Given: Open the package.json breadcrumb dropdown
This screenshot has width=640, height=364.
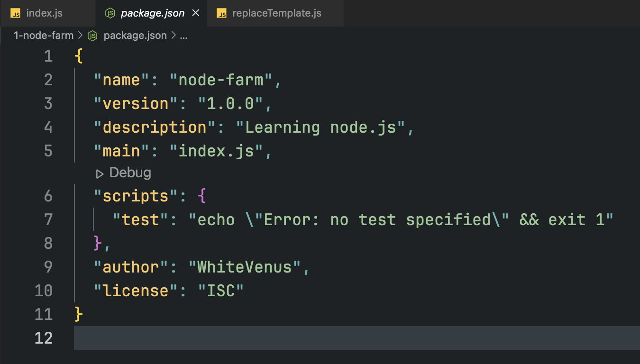Looking at the screenshot, I should tap(135, 36).
